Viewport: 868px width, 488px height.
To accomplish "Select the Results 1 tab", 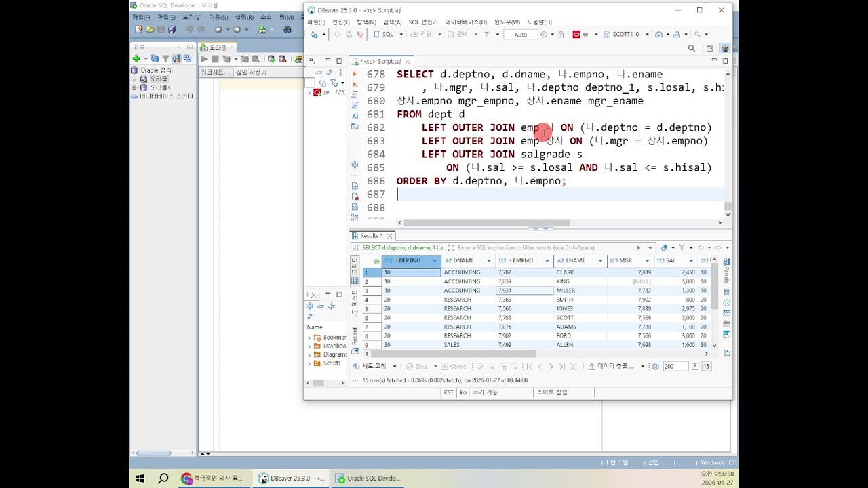I will click(x=372, y=236).
